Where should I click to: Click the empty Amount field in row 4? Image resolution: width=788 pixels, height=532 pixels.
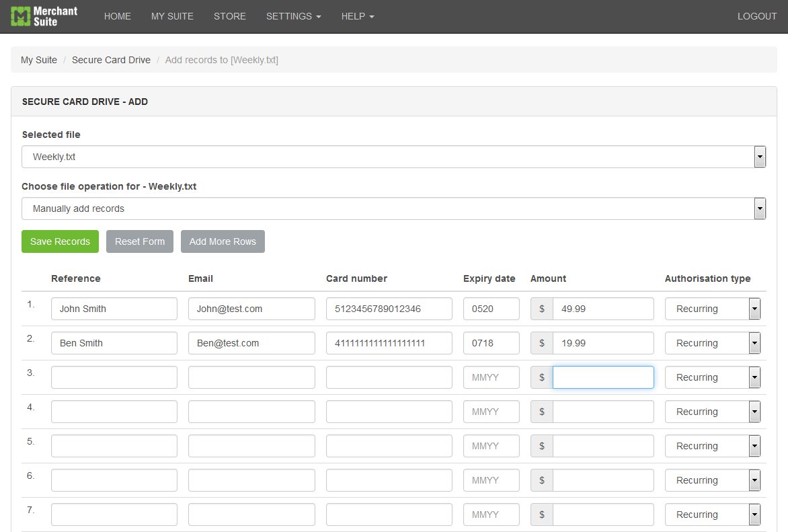pyautogui.click(x=603, y=412)
